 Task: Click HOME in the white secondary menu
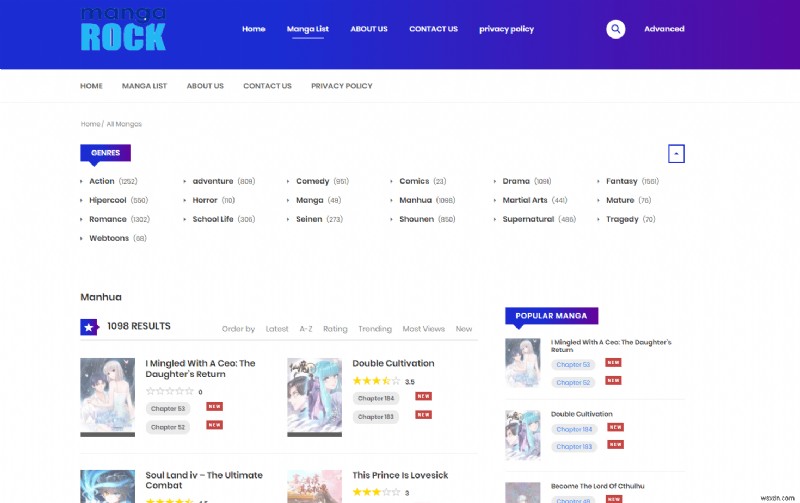click(91, 86)
